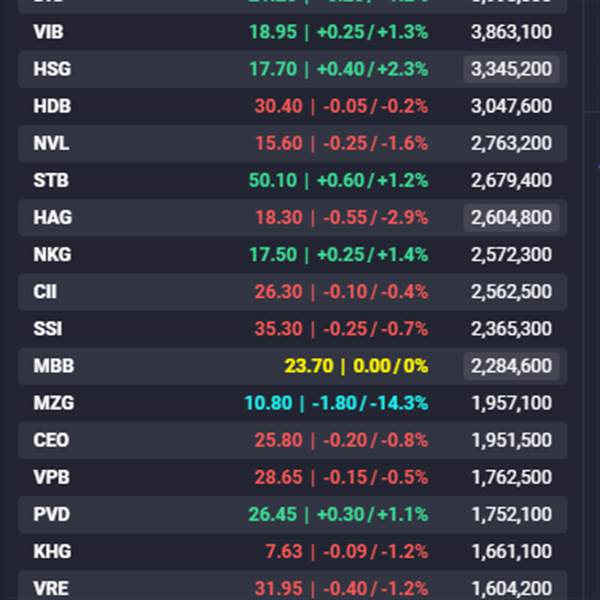Open the CII stock symbol

45,291
